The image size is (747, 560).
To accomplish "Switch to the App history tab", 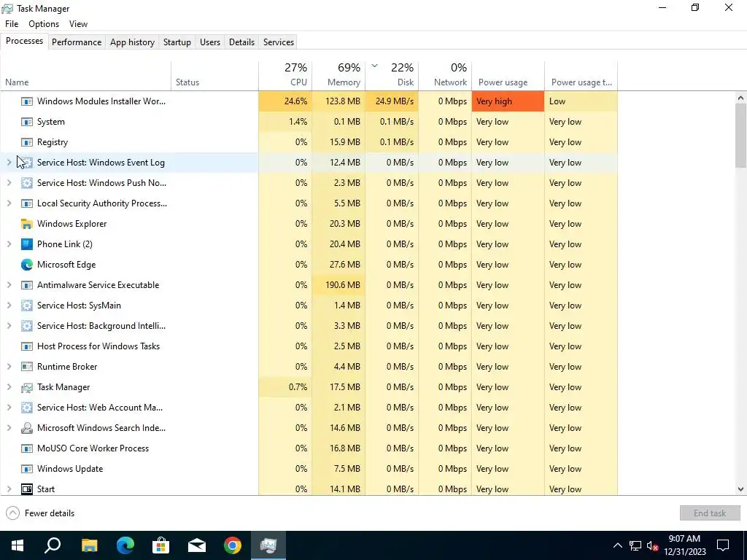I will click(x=133, y=42).
